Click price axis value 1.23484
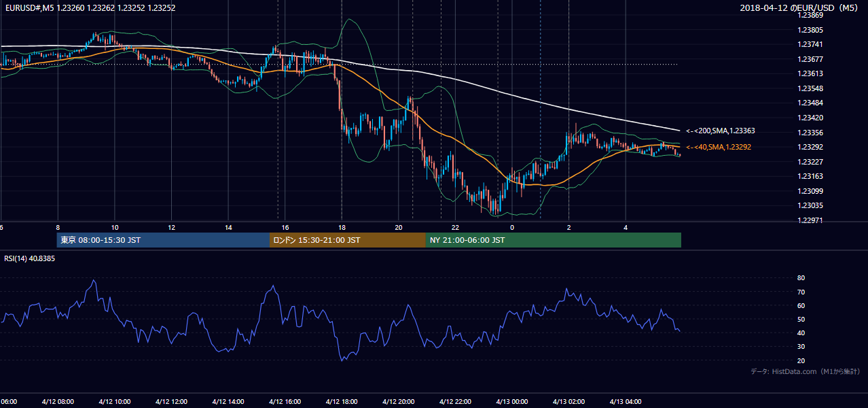This screenshot has height=408, width=868. [x=810, y=103]
